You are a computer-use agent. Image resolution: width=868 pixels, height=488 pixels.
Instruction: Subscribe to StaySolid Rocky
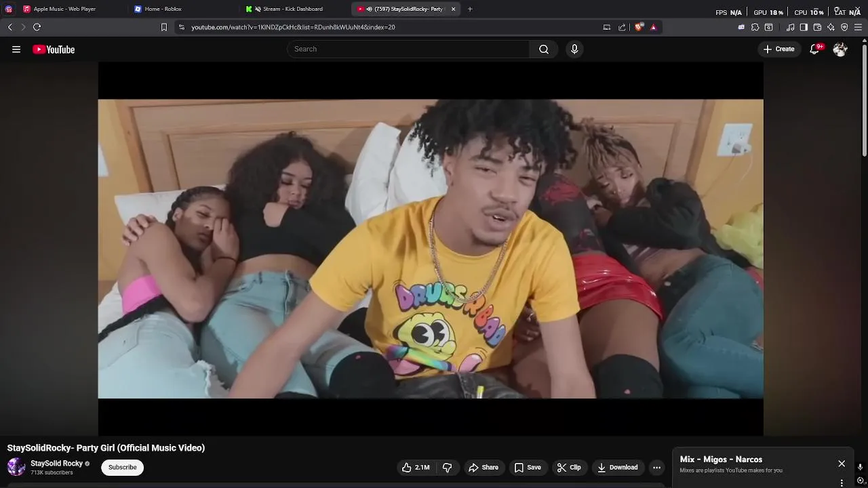point(123,467)
